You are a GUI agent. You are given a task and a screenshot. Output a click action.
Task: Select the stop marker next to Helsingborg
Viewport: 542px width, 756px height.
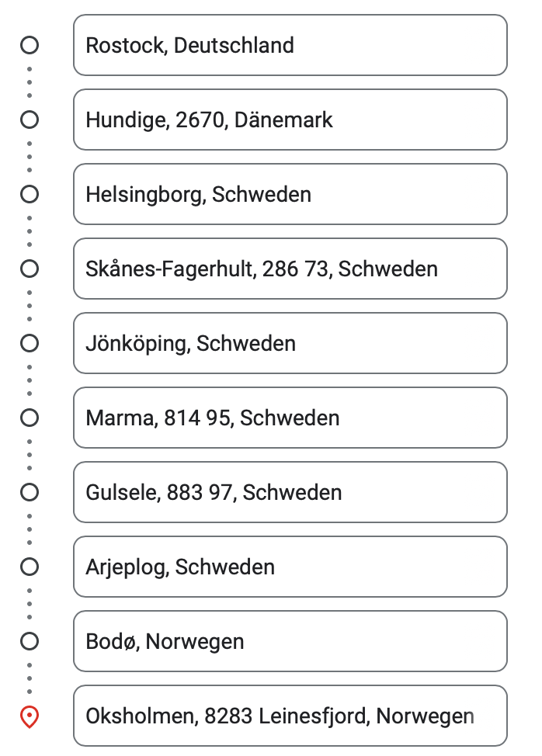30,194
